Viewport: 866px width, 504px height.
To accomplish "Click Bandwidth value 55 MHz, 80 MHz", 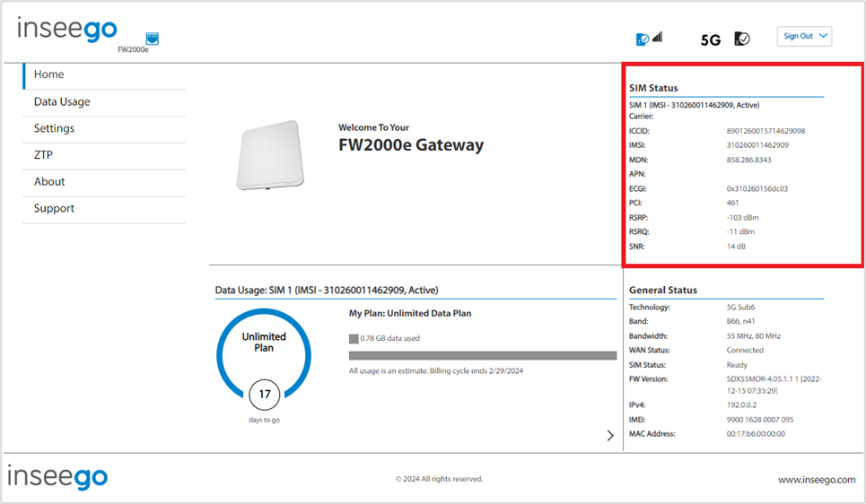I will click(753, 336).
